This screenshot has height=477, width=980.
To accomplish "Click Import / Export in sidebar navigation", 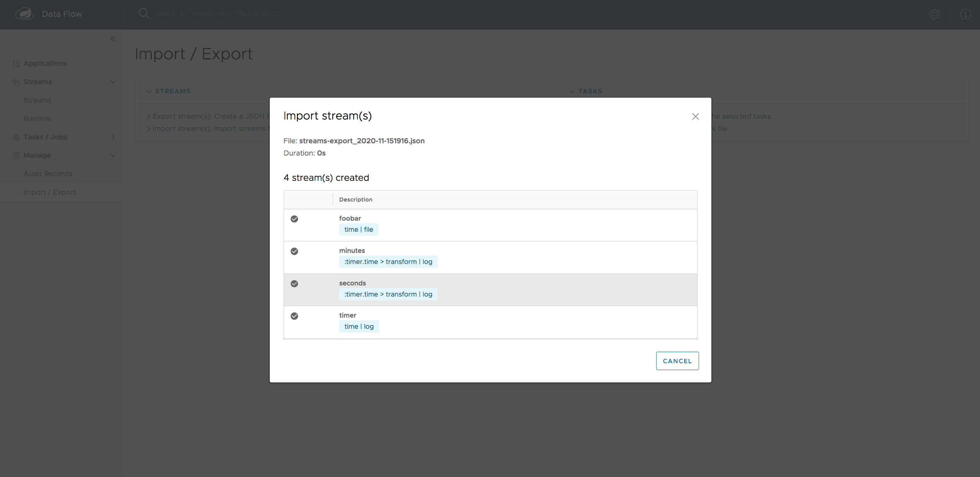I will [x=50, y=192].
